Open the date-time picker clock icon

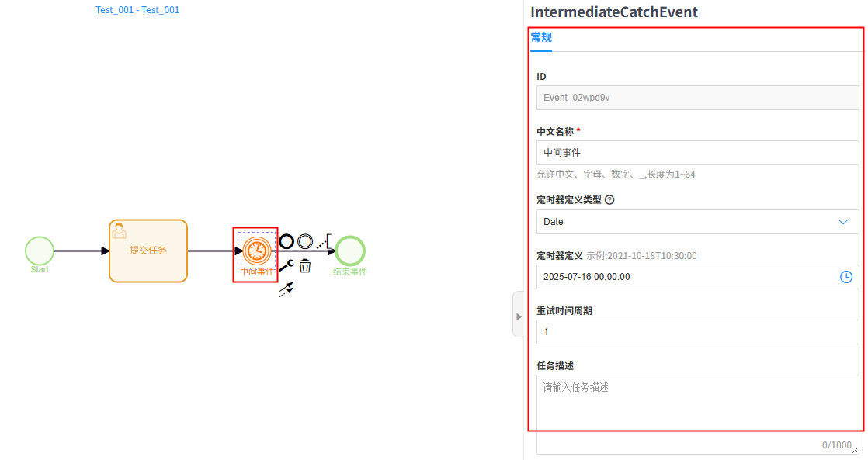pos(845,277)
